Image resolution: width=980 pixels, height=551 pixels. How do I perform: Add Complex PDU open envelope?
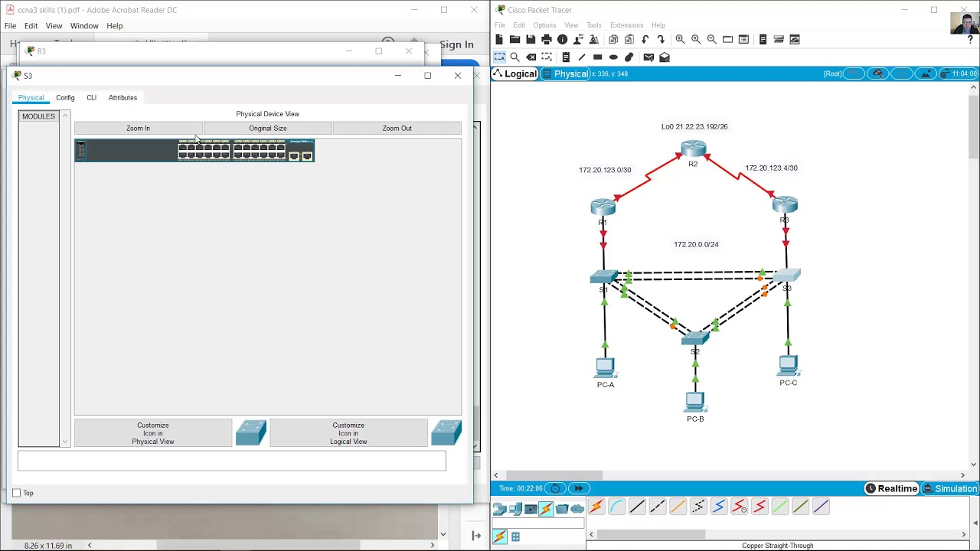[x=665, y=57]
